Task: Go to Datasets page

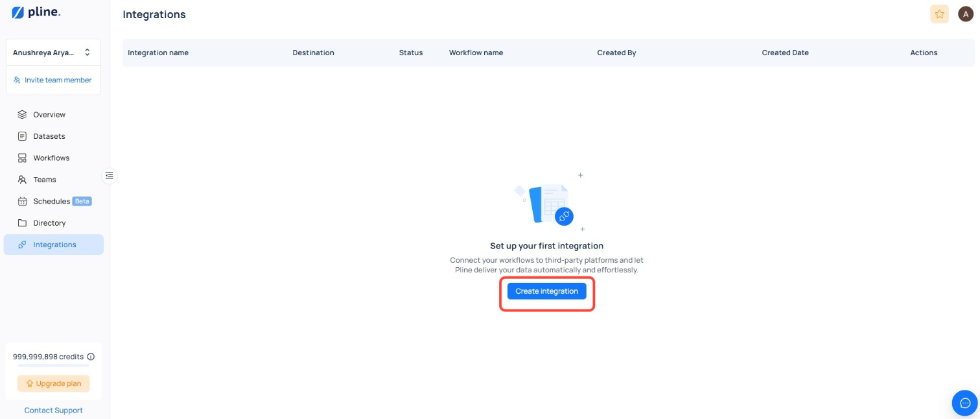Action: point(49,136)
